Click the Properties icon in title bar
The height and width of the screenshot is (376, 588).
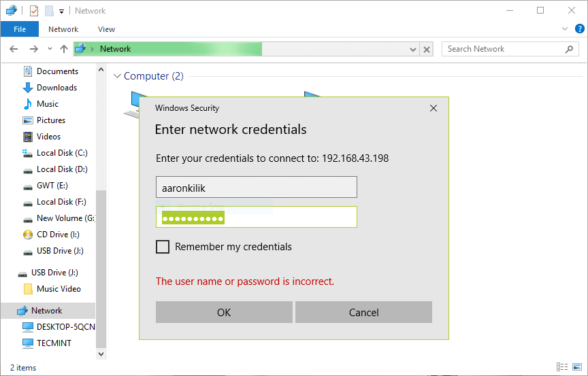tap(34, 11)
